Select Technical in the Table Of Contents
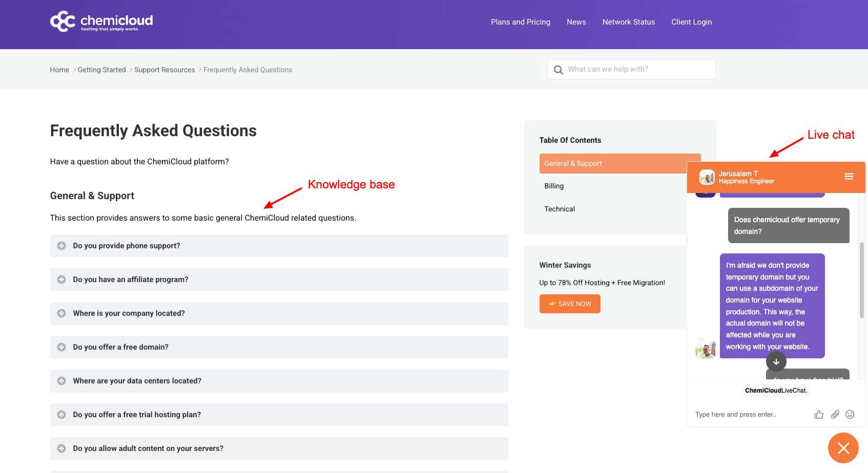Screen dimensions: 868x473 coord(560,209)
